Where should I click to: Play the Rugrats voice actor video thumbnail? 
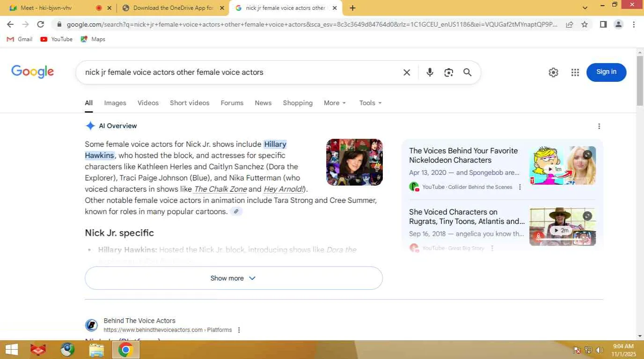563,227
